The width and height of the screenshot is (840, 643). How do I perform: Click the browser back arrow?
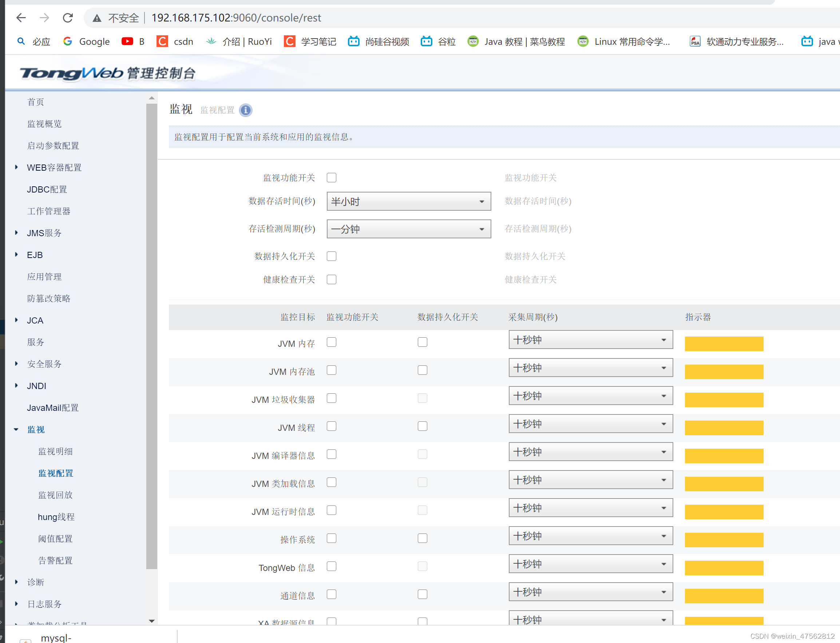21,17
